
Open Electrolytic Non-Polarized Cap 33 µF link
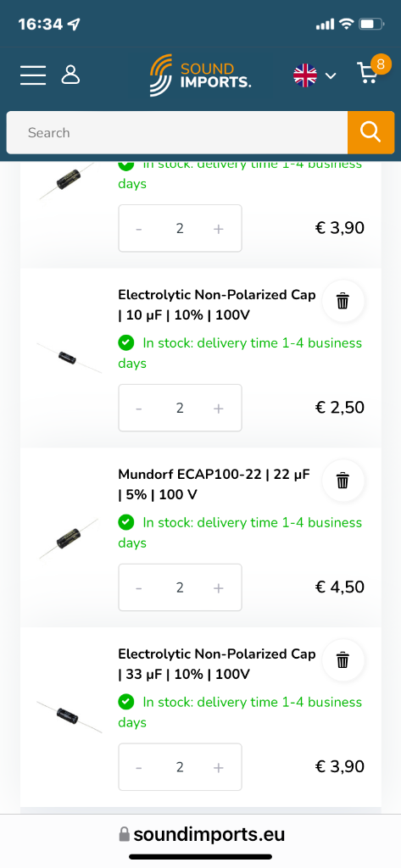[x=216, y=664]
